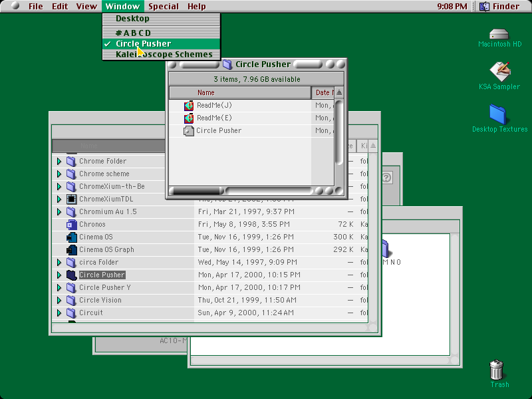Open the Macintosh HD desktop icon
The width and height of the screenshot is (532, 399).
pyautogui.click(x=499, y=35)
